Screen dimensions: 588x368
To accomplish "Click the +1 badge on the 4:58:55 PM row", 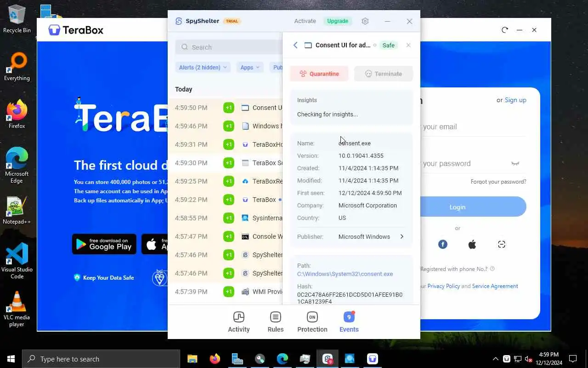I will 229,218.
